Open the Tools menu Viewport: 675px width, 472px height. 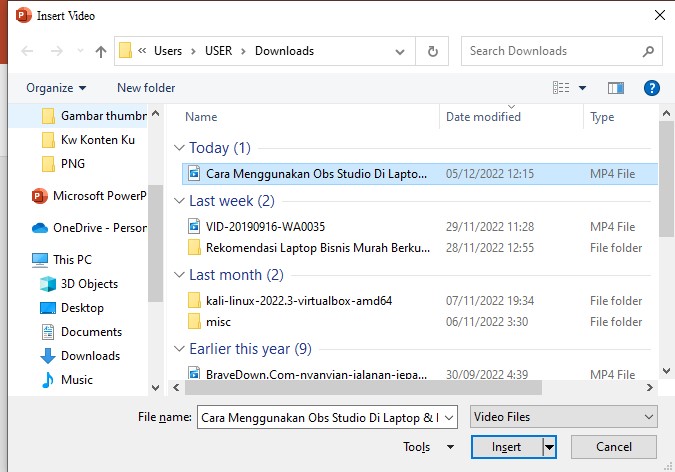428,447
